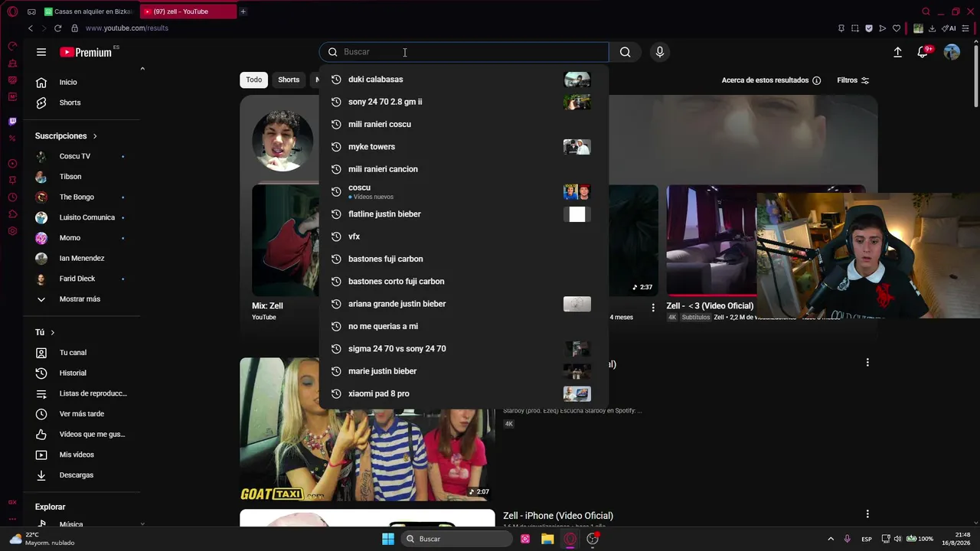This screenshot has height=551, width=980.
Task: Show hidden system tray icons
Action: [x=831, y=539]
